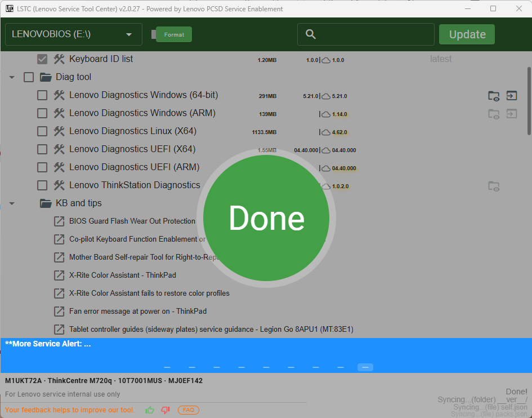Image resolution: width=532 pixels, height=418 pixels.
Task: Select last service alert carousel indicator
Action: coord(365,367)
